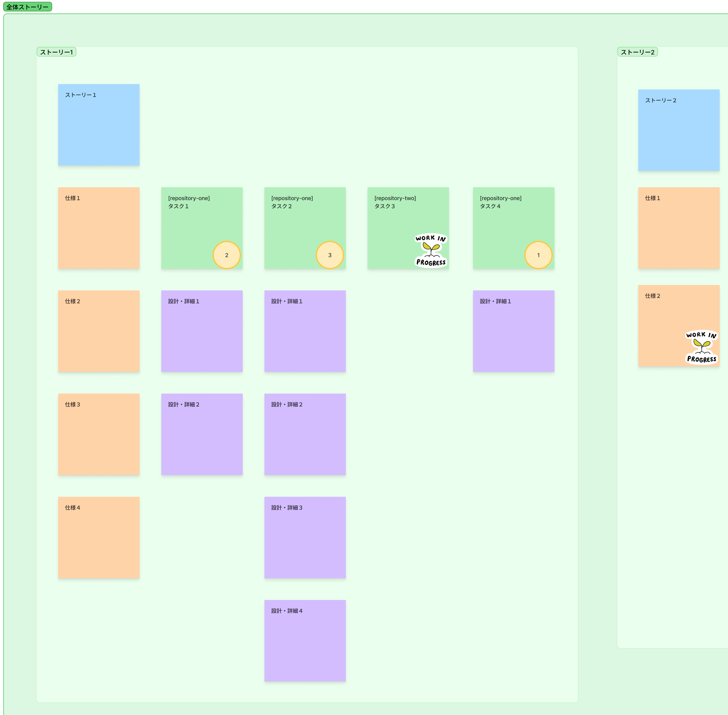
Task: Click the 設計・詳細1 note below タスク2
Action: tap(305, 331)
